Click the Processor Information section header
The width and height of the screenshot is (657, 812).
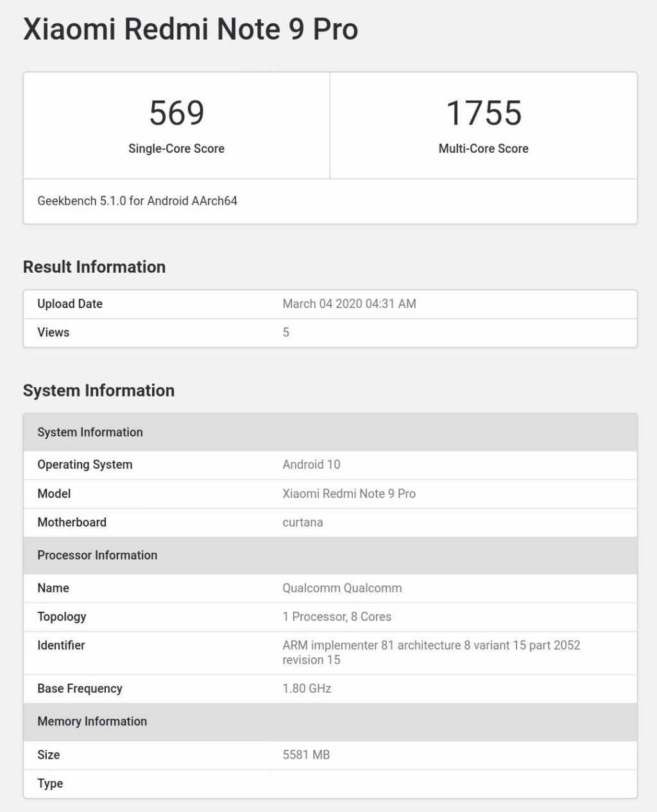coord(97,555)
